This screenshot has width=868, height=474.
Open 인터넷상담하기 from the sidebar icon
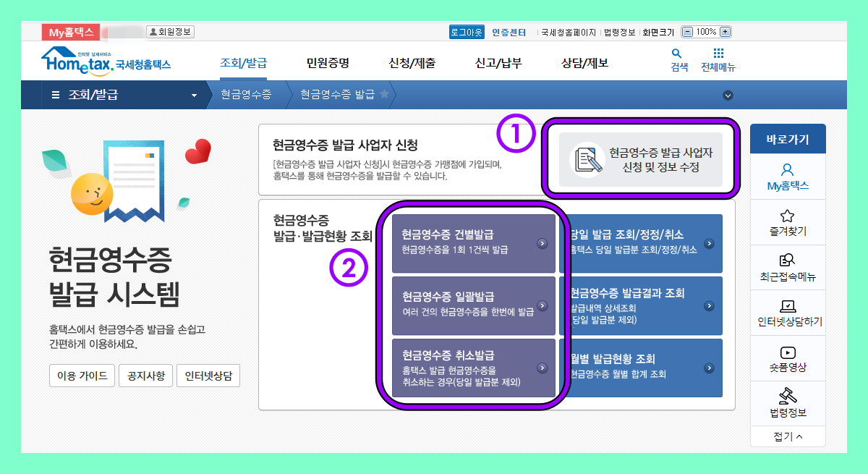click(788, 308)
